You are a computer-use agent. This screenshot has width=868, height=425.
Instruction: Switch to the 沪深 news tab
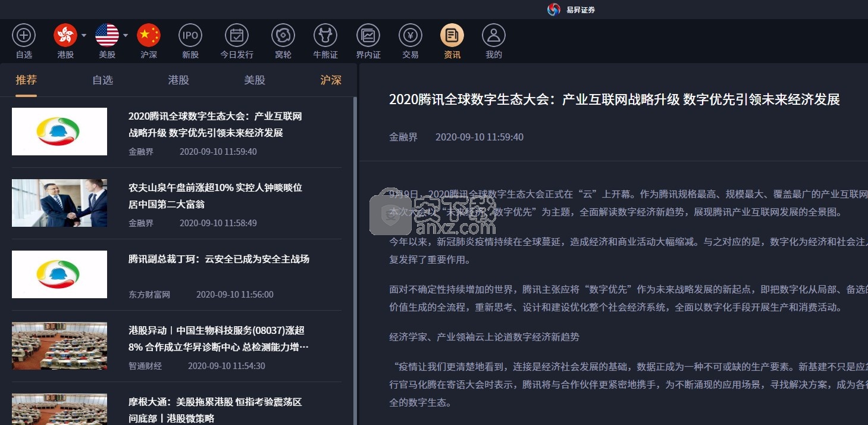pos(331,80)
